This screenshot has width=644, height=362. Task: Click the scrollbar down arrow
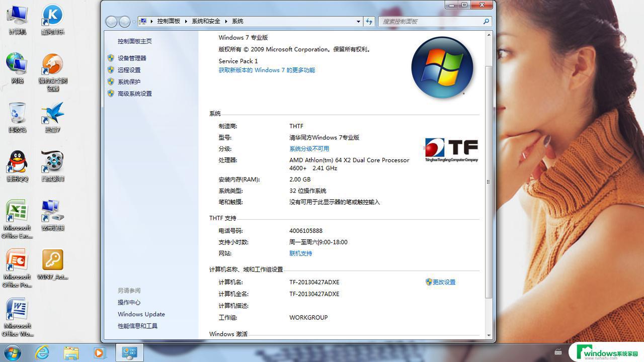(489, 335)
